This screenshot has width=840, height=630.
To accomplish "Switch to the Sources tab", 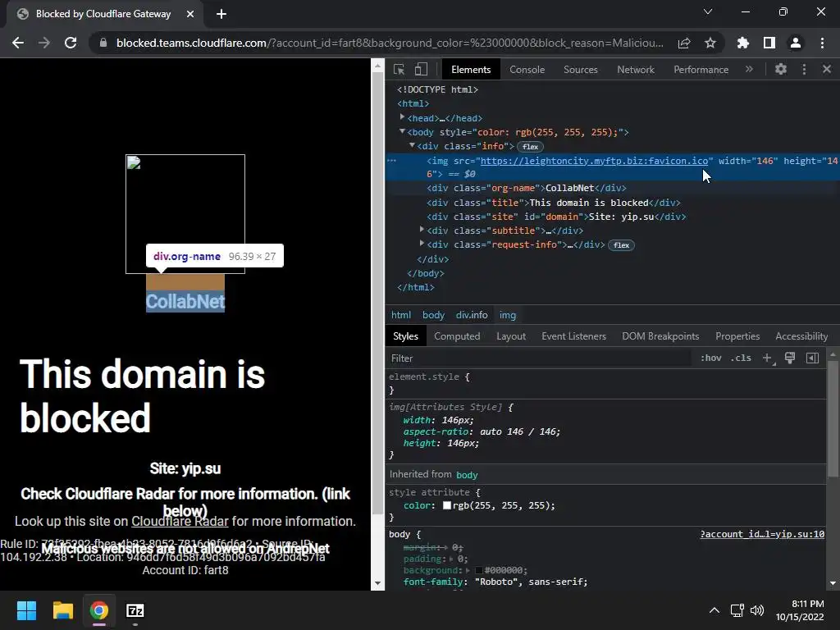I will (581, 70).
